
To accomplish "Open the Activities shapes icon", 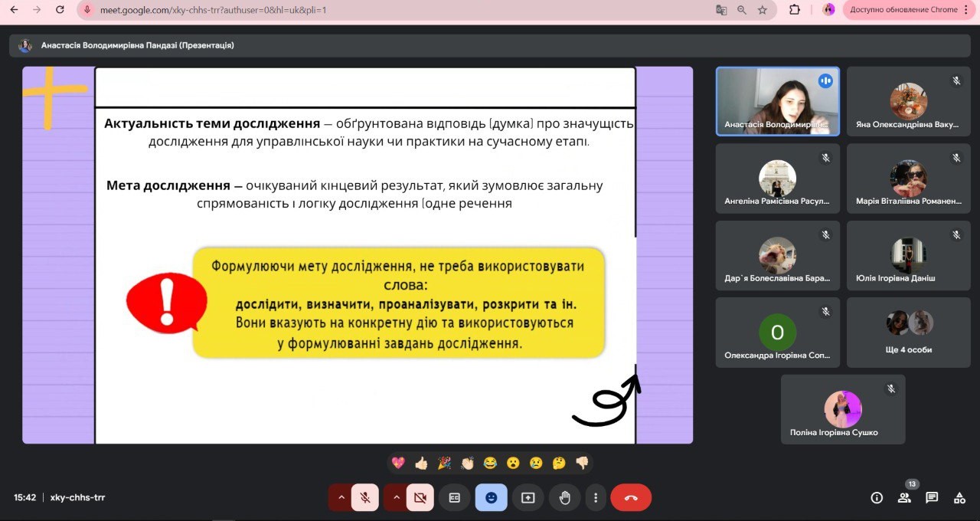I will click(959, 498).
